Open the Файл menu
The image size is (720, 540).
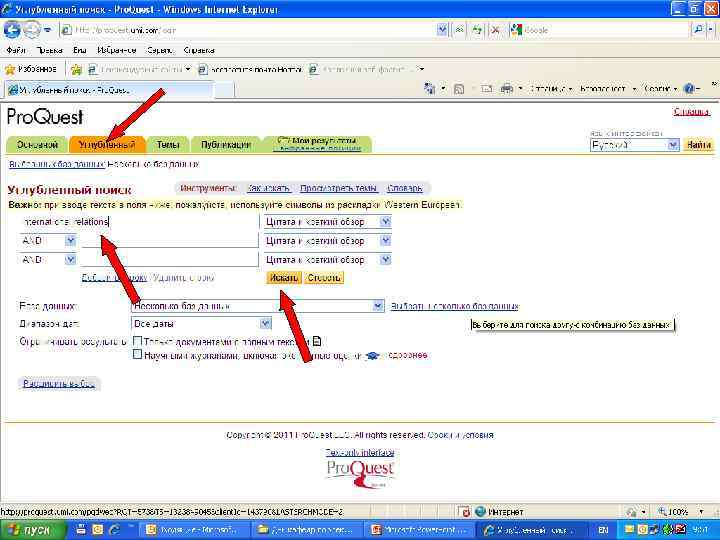(x=16, y=50)
